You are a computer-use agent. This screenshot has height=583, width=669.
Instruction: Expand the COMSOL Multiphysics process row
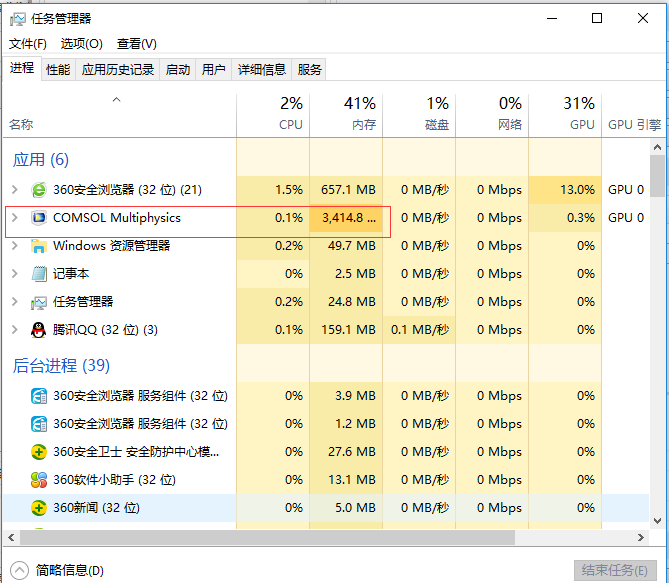click(14, 218)
